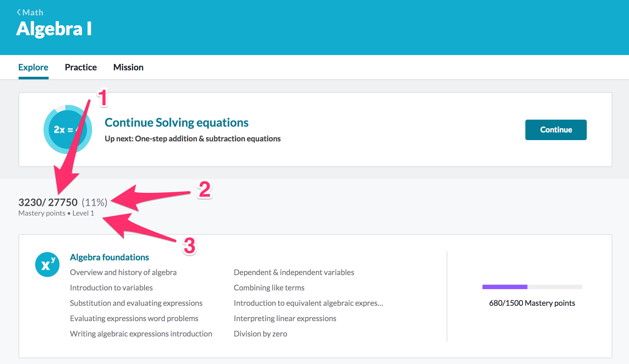The height and width of the screenshot is (364, 629).
Task: Open Writing algebraic expressions introduction
Action: (x=141, y=334)
